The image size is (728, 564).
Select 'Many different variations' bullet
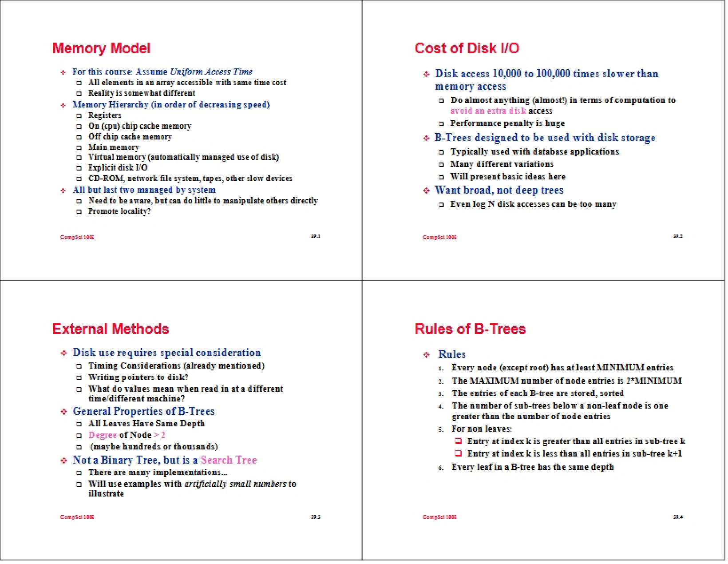(x=502, y=164)
